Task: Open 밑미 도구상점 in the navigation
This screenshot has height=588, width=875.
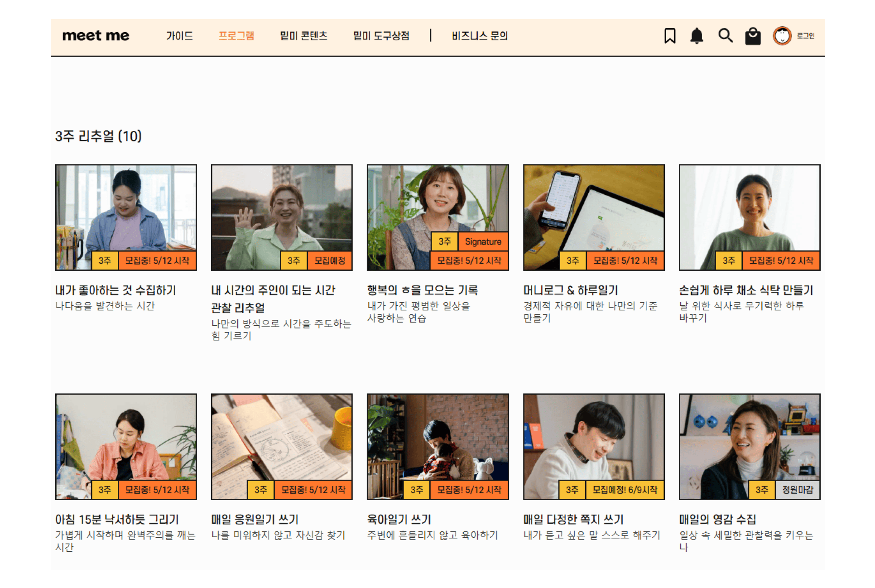Action: tap(382, 36)
